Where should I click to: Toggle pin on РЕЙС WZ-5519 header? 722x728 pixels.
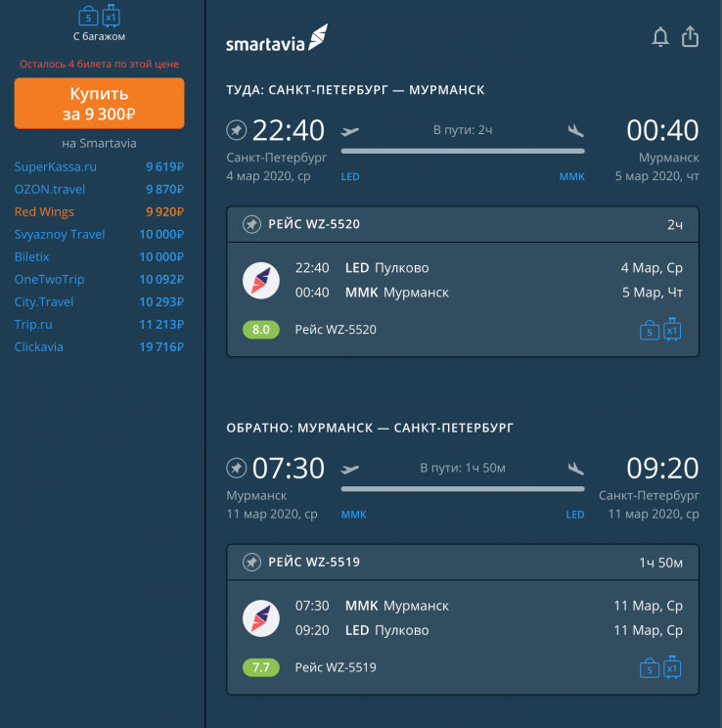[251, 563]
